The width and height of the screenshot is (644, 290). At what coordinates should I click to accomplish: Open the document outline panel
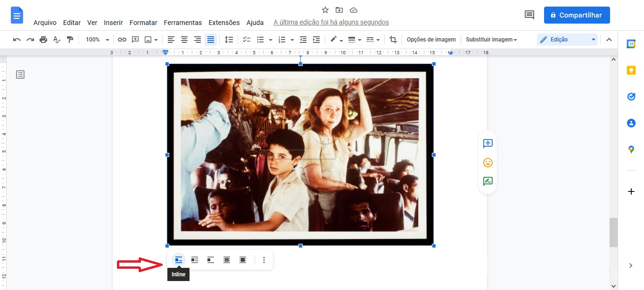pos(20,75)
